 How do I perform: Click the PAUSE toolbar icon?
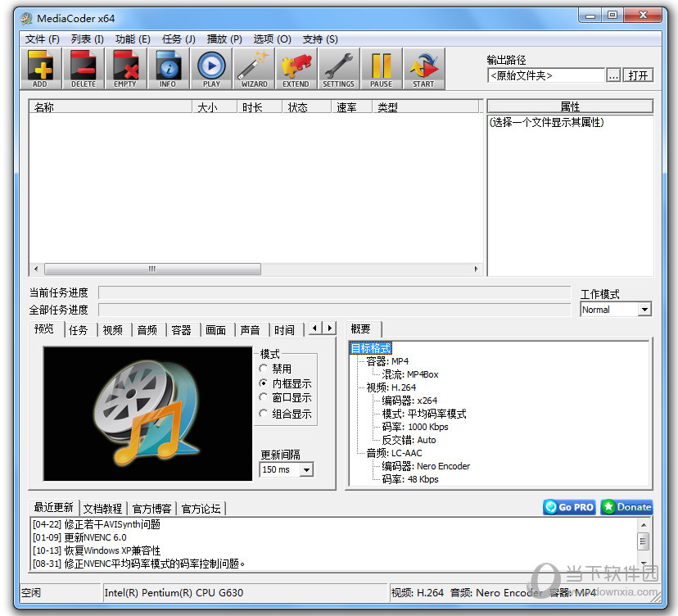coord(381,69)
